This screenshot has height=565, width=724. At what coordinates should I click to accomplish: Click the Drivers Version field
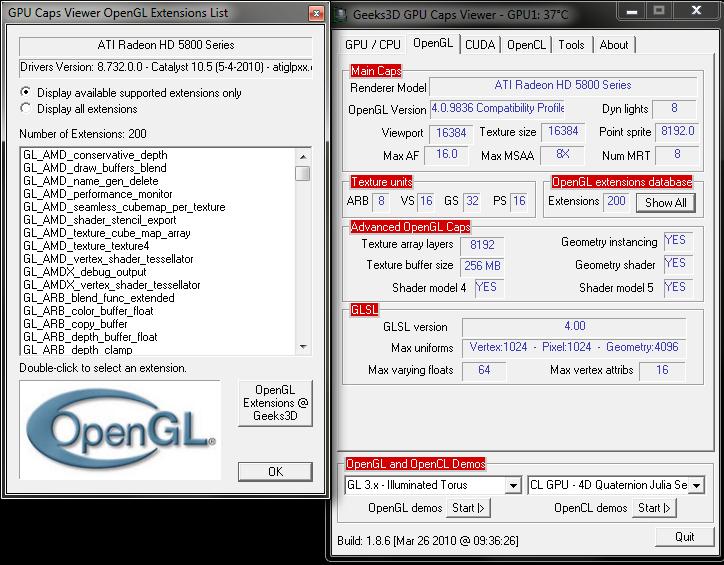point(166,67)
